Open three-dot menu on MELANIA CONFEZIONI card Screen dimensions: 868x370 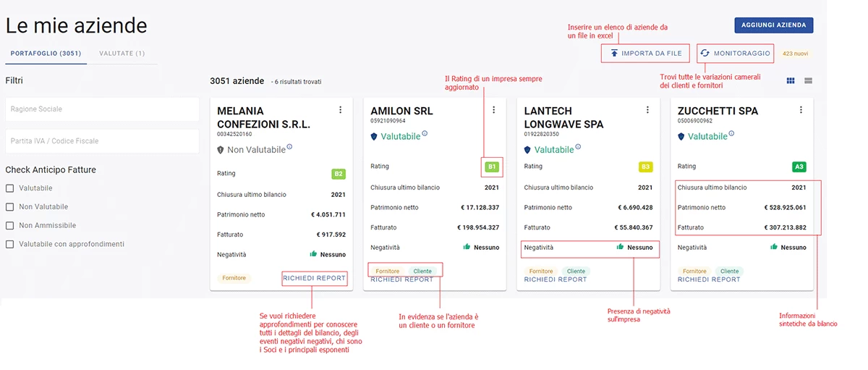[x=340, y=110]
